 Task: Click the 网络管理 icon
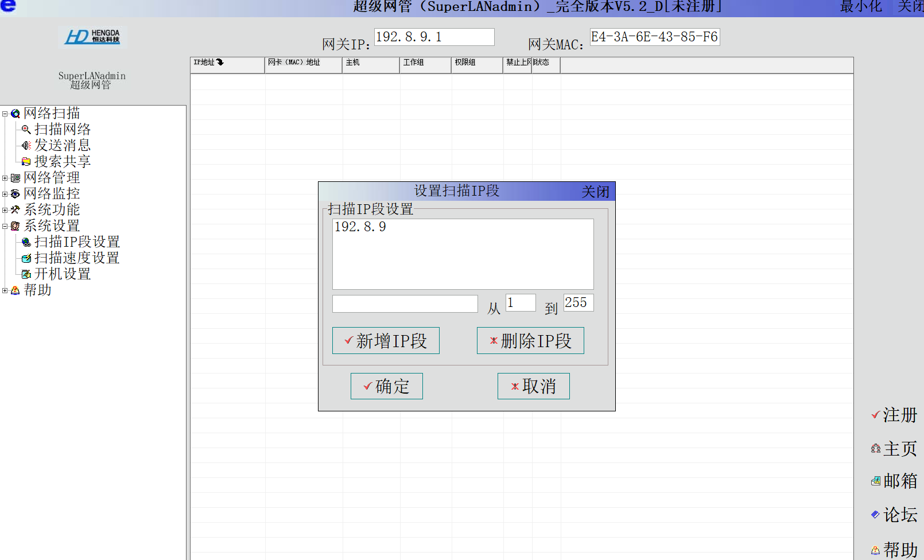(15, 178)
